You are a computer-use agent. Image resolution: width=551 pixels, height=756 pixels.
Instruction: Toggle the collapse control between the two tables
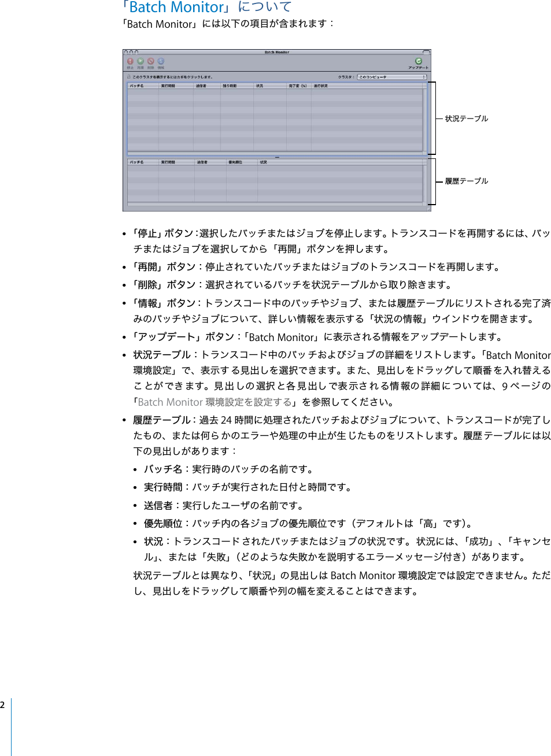(x=278, y=157)
